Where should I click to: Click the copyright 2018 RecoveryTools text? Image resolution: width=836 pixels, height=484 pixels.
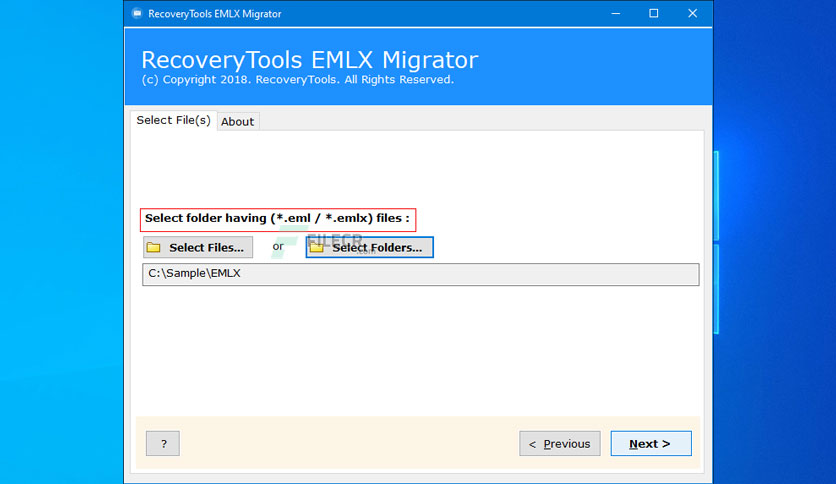coord(298,80)
